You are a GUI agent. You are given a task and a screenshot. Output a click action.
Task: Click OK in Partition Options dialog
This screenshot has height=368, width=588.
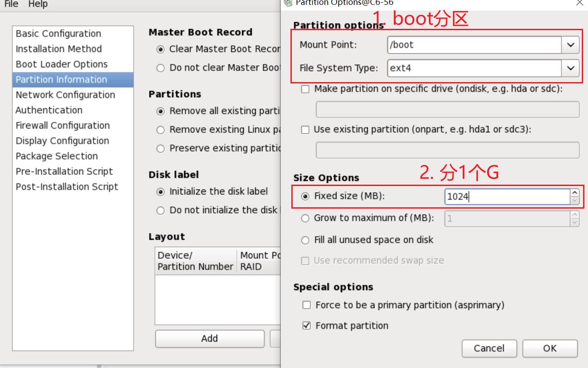(x=550, y=348)
